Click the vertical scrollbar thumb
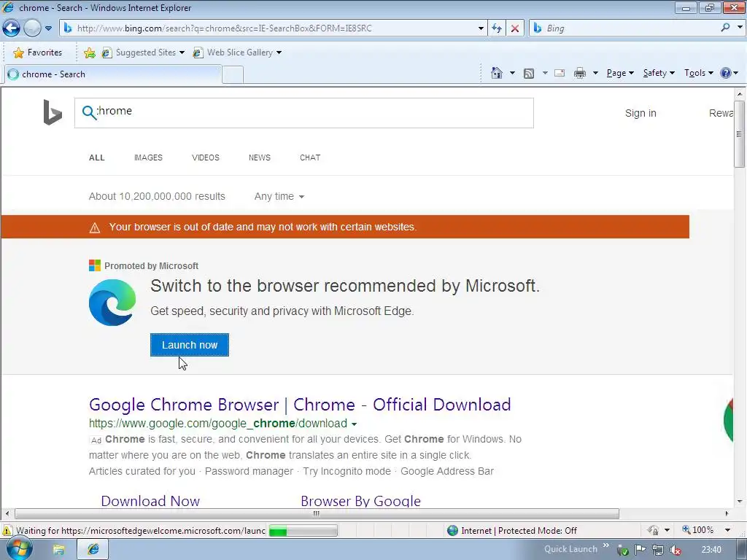 click(740, 134)
